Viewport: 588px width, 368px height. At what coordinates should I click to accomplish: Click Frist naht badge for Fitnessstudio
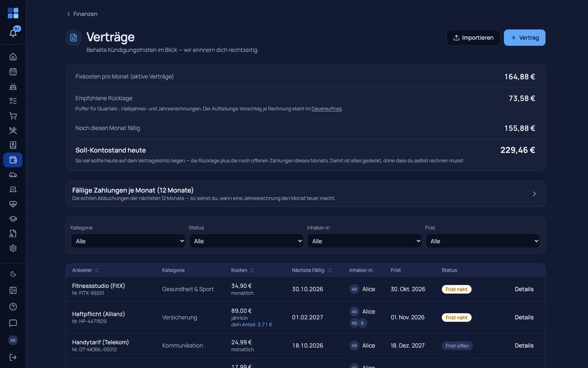click(x=456, y=289)
